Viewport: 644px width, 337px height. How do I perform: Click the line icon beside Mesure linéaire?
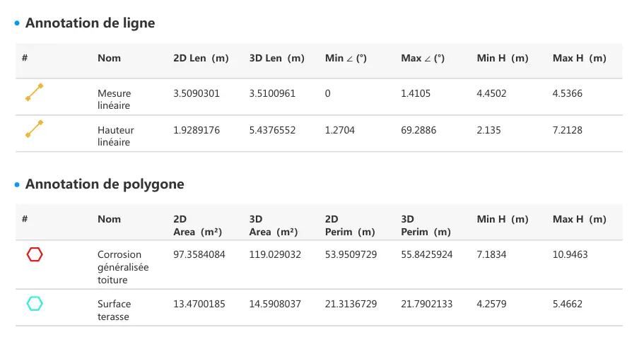tap(35, 93)
